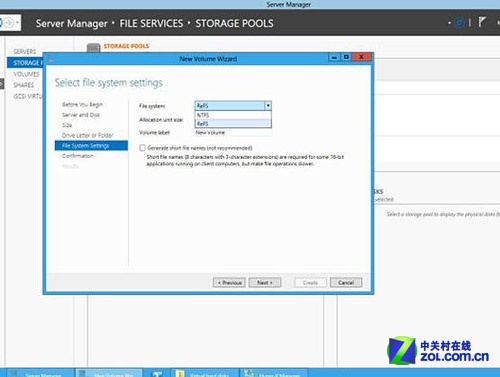Go to Drive Letter or Folder step
This screenshot has height=377, width=500.
tap(88, 135)
